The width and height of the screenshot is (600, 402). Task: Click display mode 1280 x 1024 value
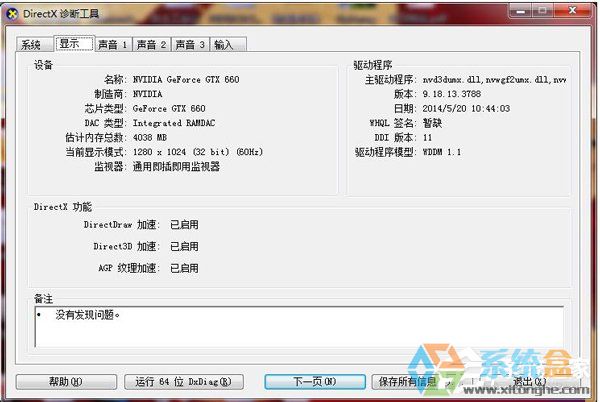tap(198, 152)
